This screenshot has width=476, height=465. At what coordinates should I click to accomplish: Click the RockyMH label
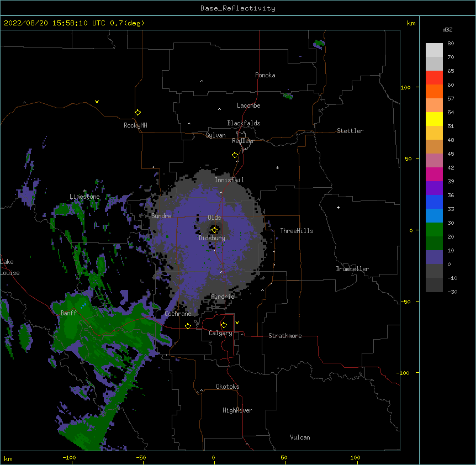(135, 125)
